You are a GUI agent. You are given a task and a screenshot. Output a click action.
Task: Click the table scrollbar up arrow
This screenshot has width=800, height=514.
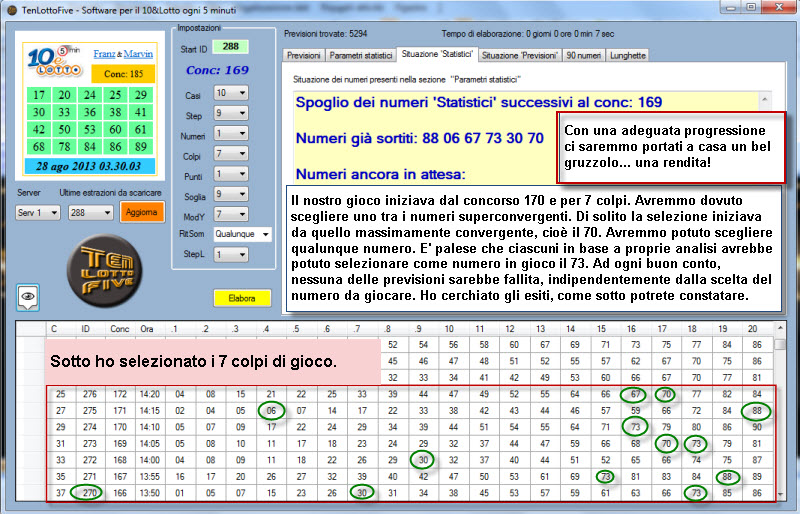coord(779,328)
